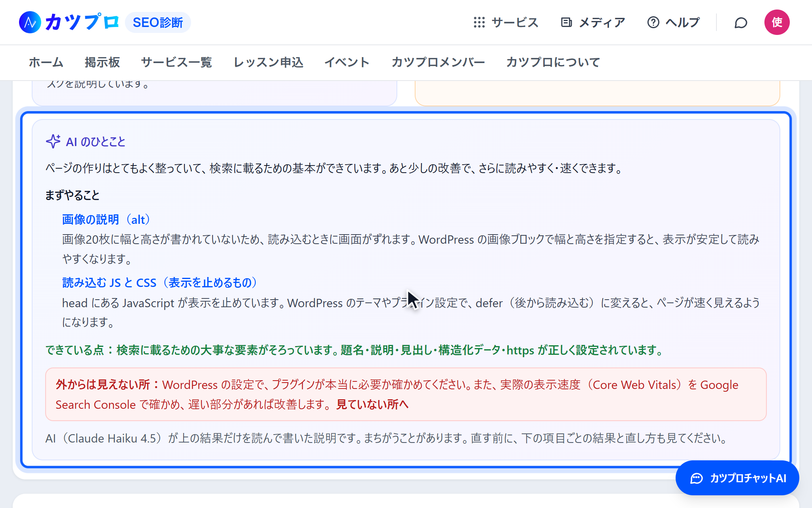Open カツプロメンバー page
Viewport: 812px width, 508px height.
pos(438,62)
